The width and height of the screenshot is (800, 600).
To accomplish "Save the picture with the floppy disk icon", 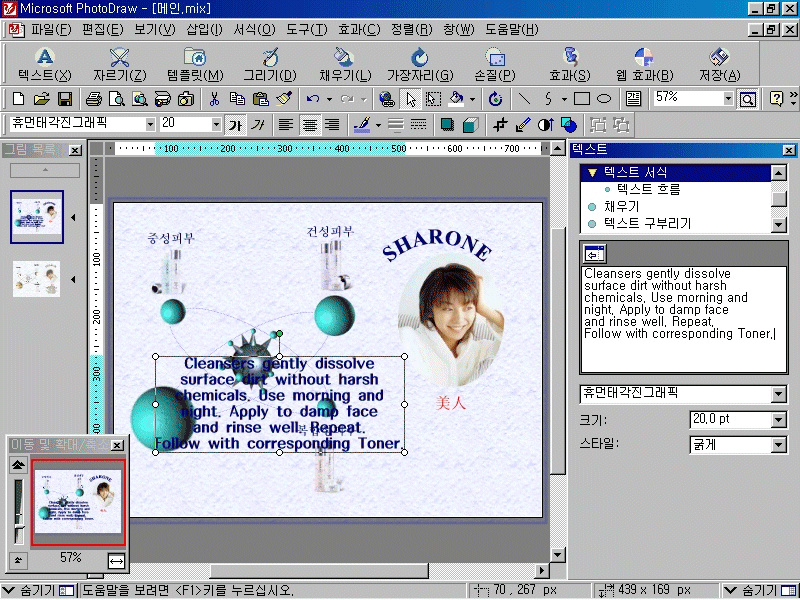I will coord(65,98).
